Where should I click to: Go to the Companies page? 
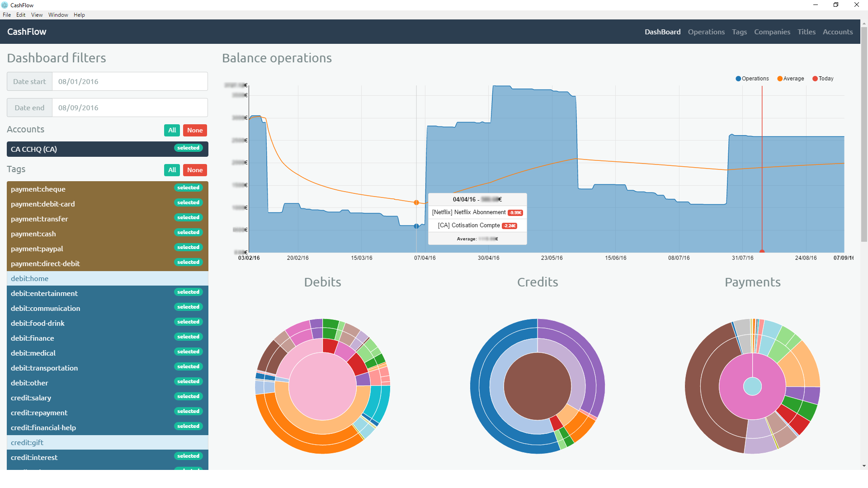[772, 32]
